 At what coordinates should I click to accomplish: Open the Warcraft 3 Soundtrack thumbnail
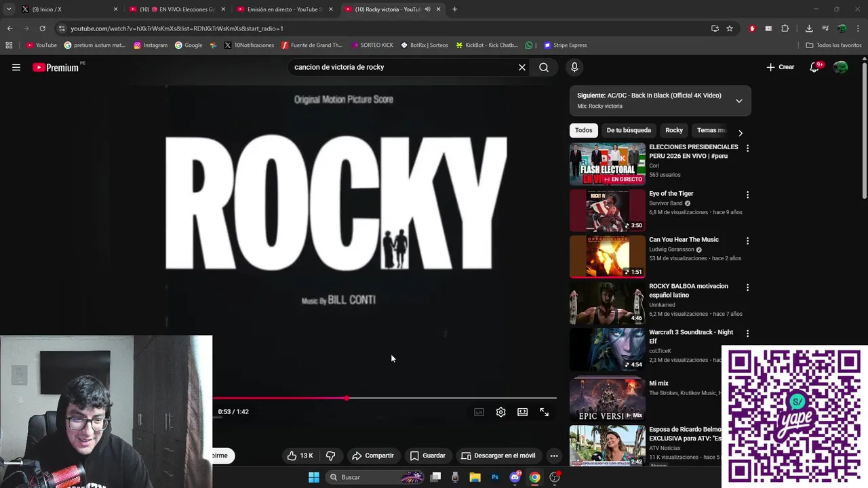pyautogui.click(x=608, y=349)
